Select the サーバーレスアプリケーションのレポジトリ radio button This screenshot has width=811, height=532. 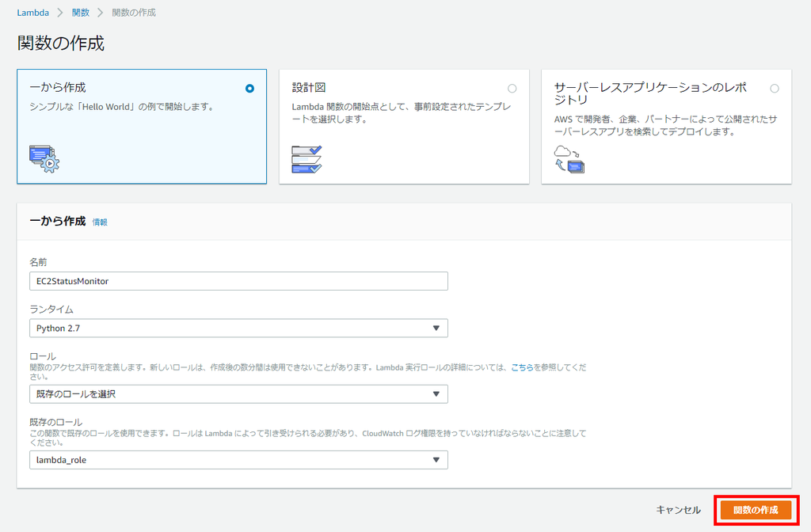pyautogui.click(x=775, y=89)
